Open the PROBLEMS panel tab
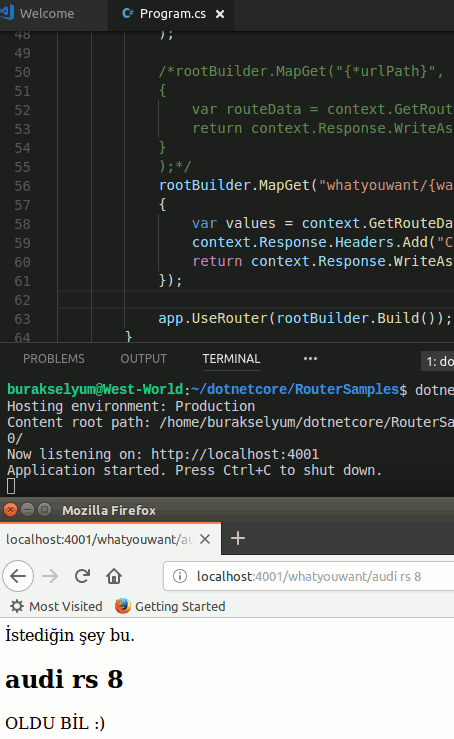 [x=54, y=359]
